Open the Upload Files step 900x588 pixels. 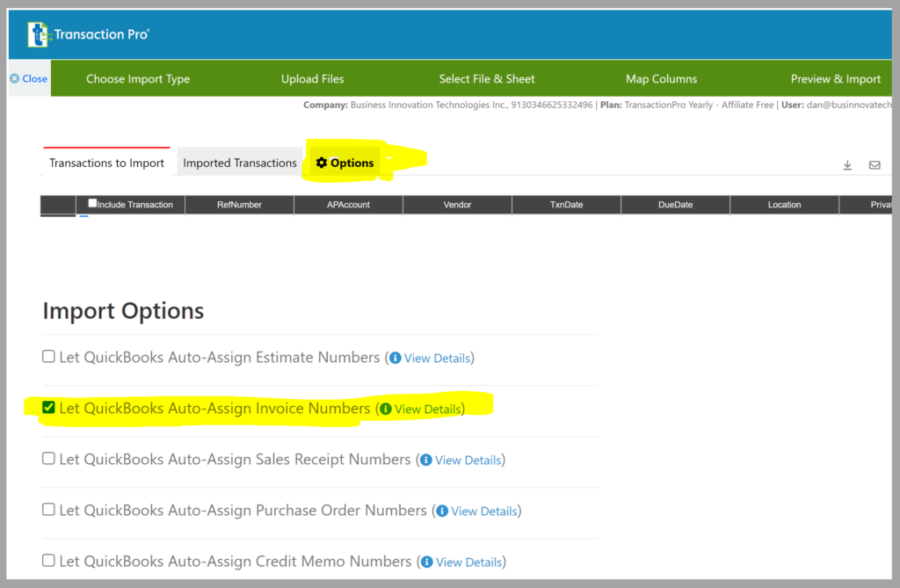click(312, 78)
